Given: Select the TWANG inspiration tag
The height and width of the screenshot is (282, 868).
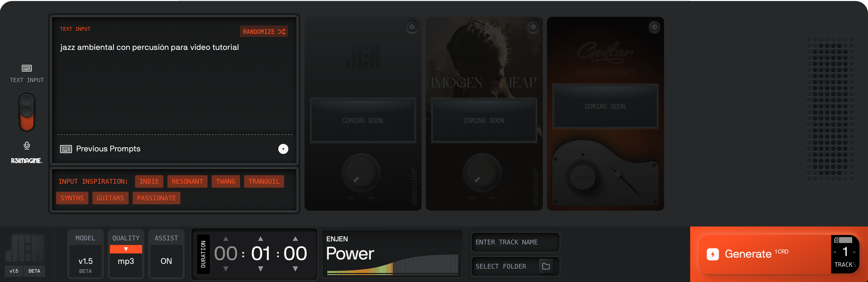Looking at the screenshot, I should tap(226, 181).
